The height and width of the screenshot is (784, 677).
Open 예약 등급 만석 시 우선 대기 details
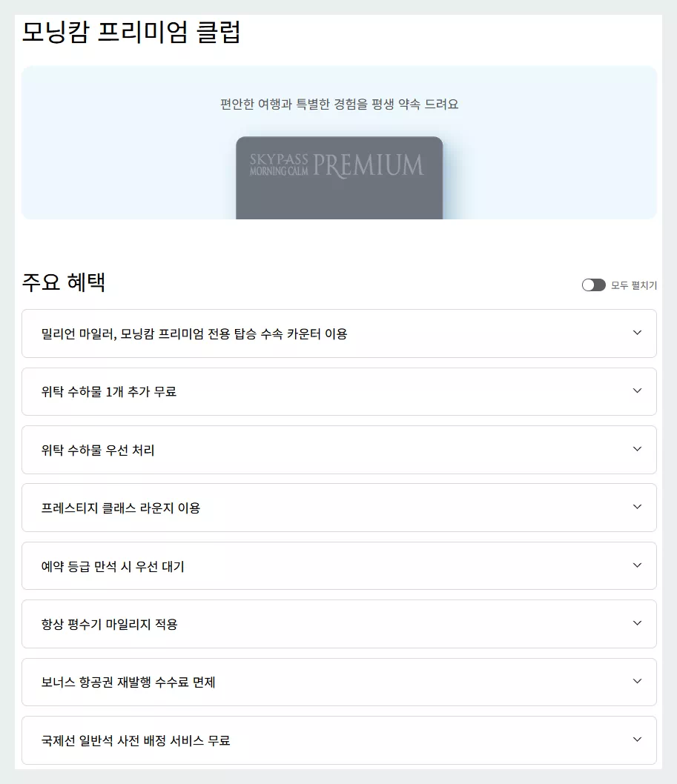[x=339, y=565]
